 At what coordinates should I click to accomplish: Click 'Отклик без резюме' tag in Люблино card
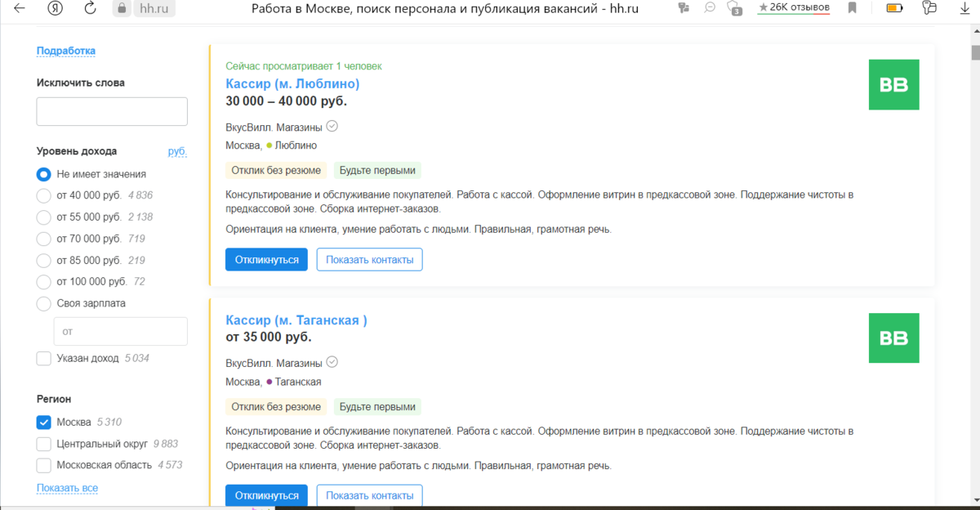pos(276,171)
